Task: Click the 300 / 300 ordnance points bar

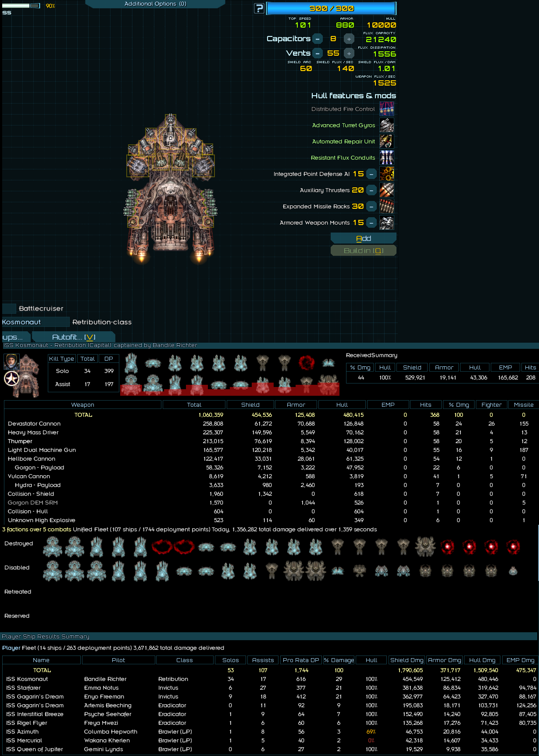Action: click(x=331, y=8)
